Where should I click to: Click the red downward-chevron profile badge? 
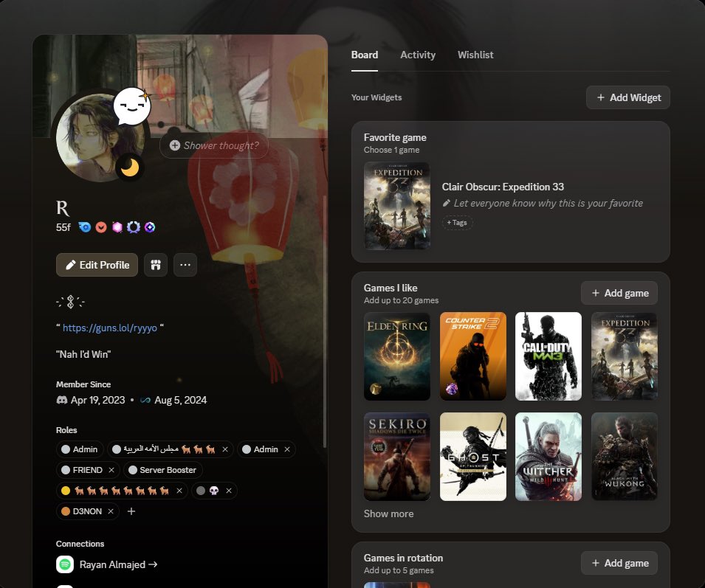click(101, 227)
